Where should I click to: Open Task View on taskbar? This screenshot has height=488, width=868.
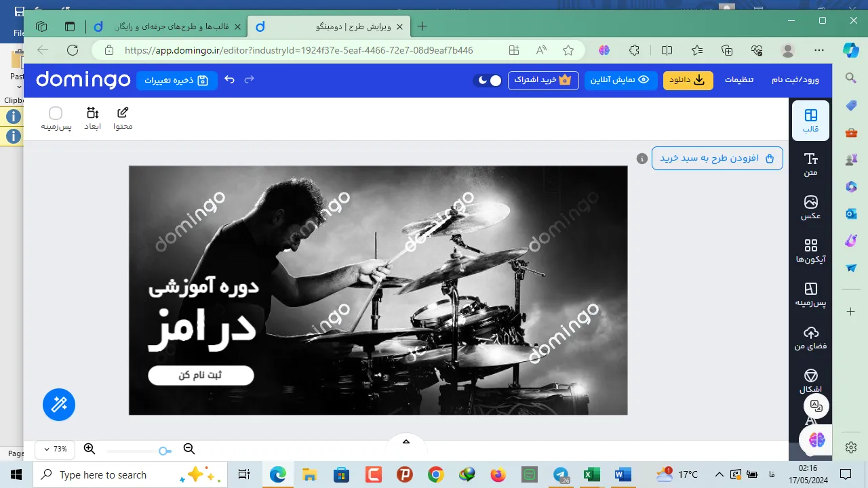[x=245, y=474]
